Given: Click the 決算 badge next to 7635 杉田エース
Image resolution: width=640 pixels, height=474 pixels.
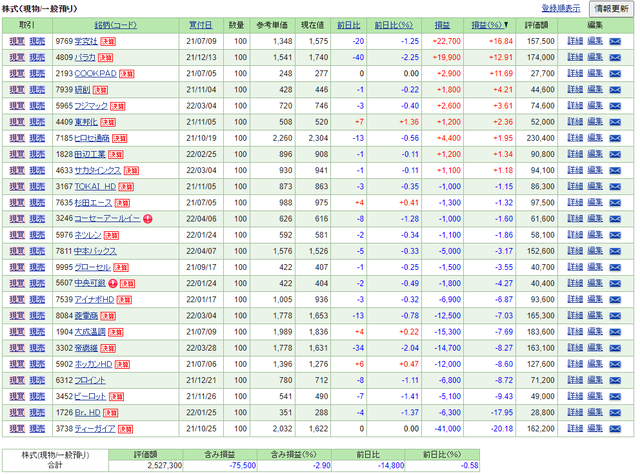Looking at the screenshot, I should click(x=122, y=203).
